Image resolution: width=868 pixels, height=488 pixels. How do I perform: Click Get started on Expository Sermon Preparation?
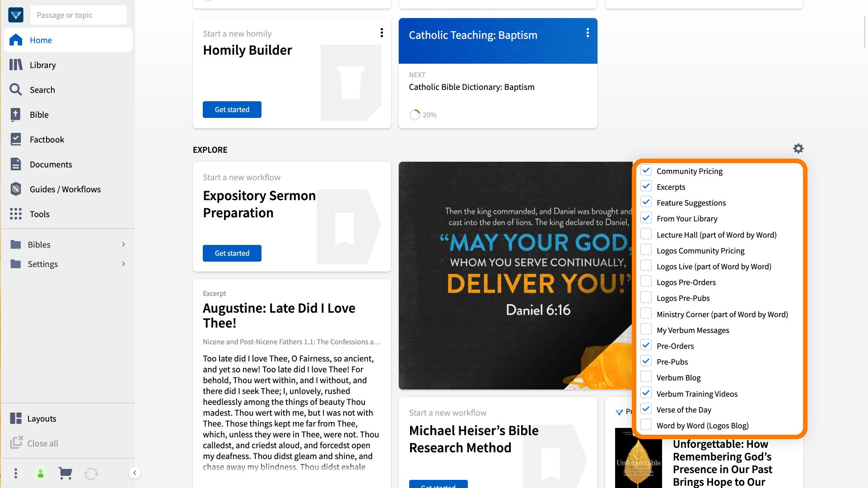[x=232, y=253]
